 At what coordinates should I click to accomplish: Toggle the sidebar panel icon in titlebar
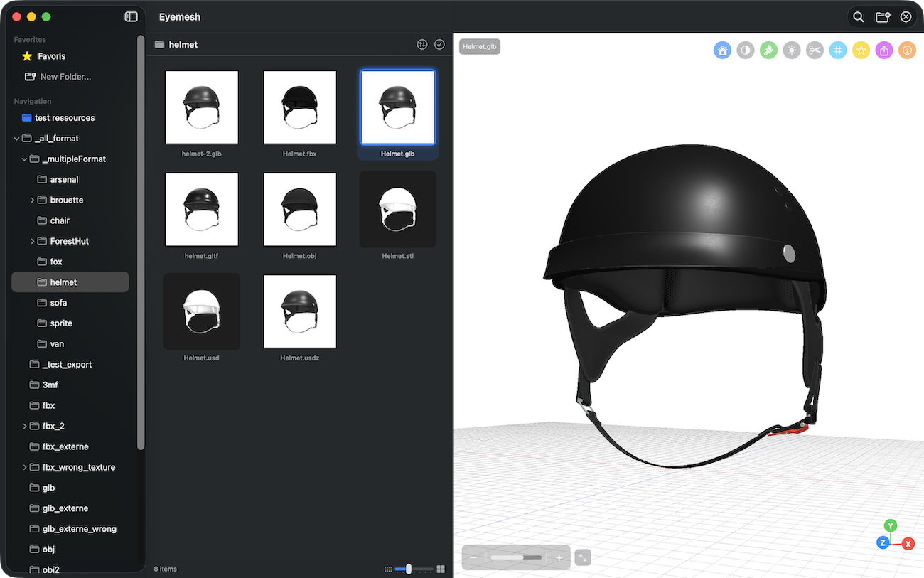click(131, 16)
